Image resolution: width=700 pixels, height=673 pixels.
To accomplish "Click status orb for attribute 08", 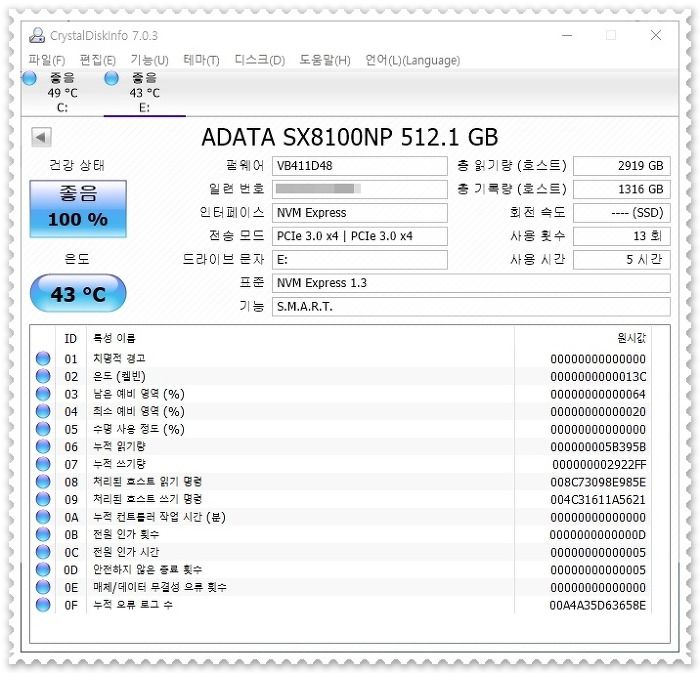I will [x=43, y=482].
